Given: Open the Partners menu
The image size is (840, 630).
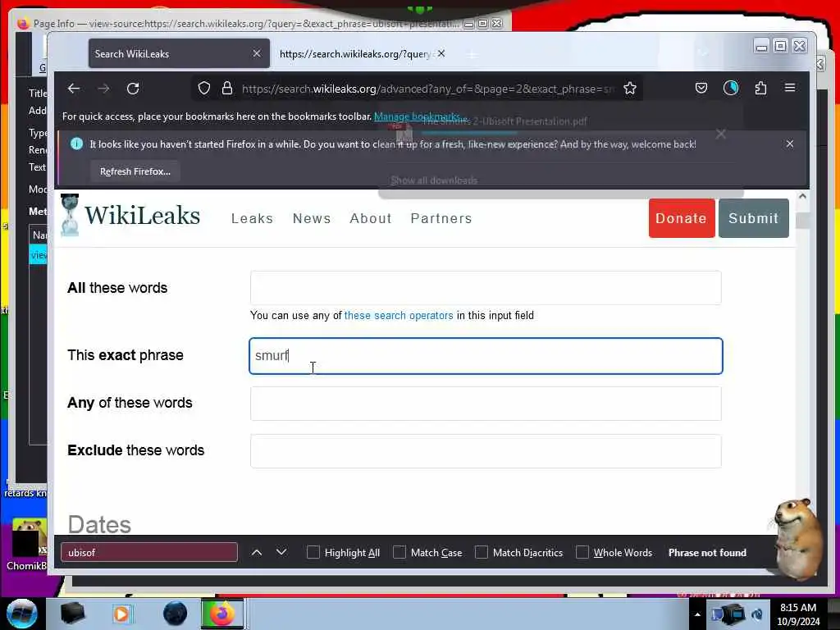Looking at the screenshot, I should coord(441,218).
